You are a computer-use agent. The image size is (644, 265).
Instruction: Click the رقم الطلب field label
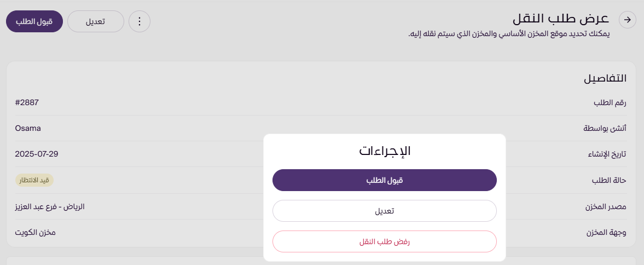pos(610,103)
